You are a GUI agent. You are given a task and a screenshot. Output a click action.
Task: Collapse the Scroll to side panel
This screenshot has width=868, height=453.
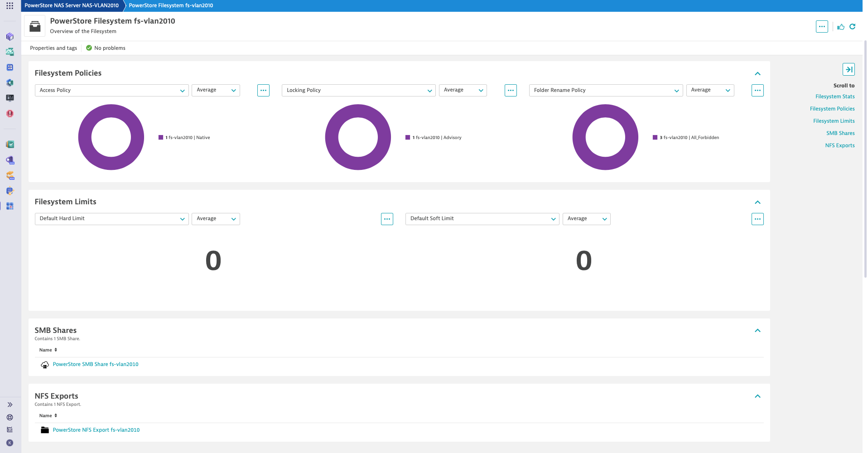(849, 69)
